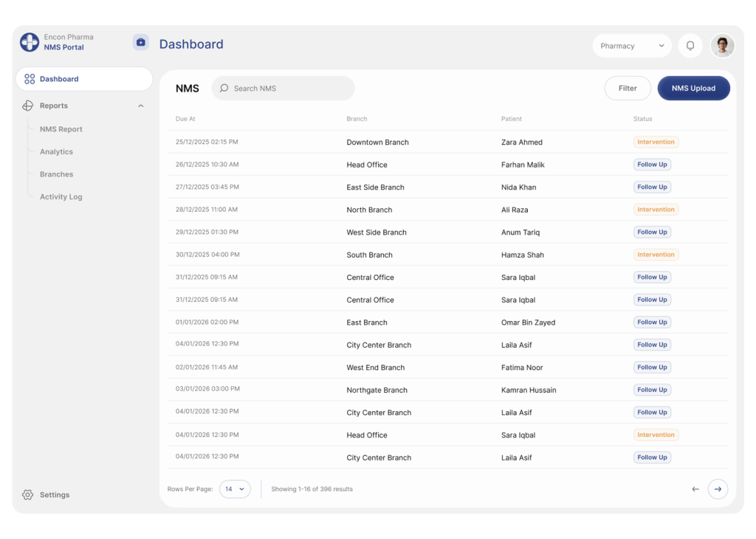
Task: Click the medical kit icon beside Dashboard title
Action: [140, 43]
